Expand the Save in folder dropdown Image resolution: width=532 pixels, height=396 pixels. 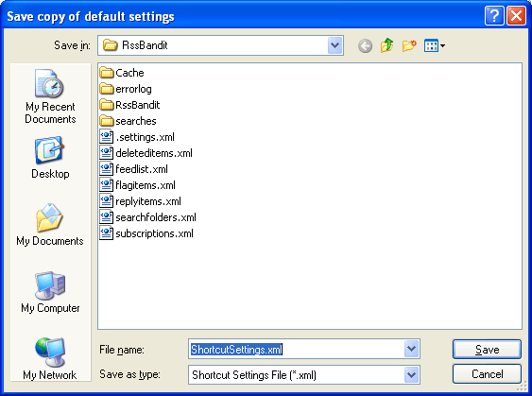tap(335, 45)
